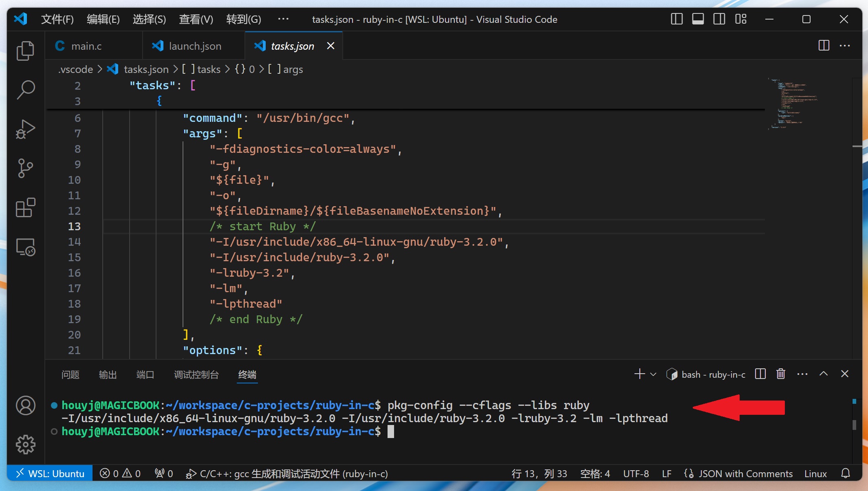Maximize the panel with up chevron
Image resolution: width=868 pixels, height=491 pixels.
pos(824,374)
